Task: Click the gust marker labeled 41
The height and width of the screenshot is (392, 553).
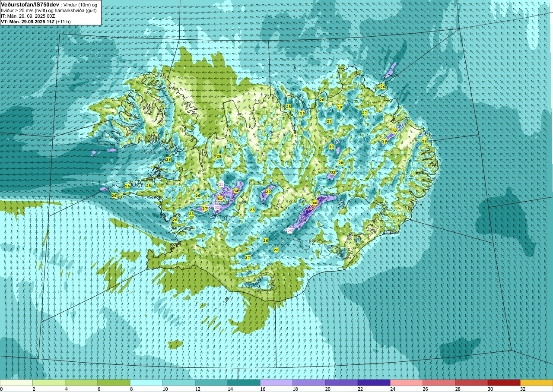Action: [x=220, y=199]
